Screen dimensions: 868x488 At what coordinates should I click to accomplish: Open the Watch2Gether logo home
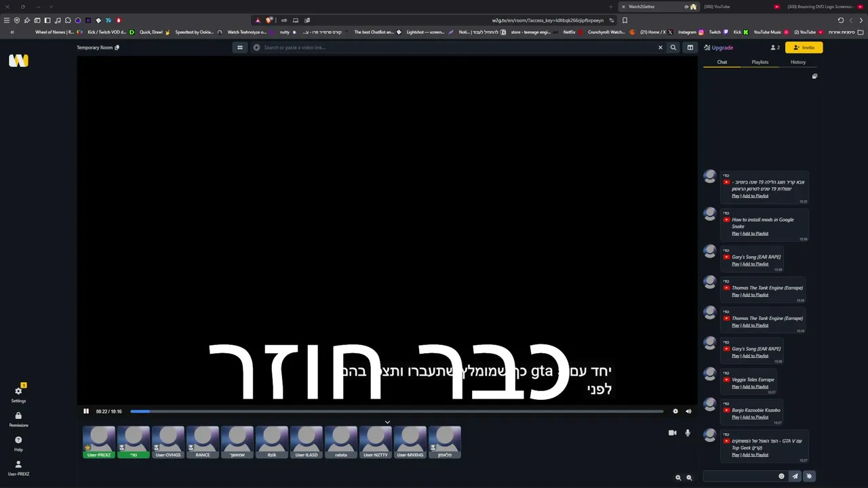18,60
